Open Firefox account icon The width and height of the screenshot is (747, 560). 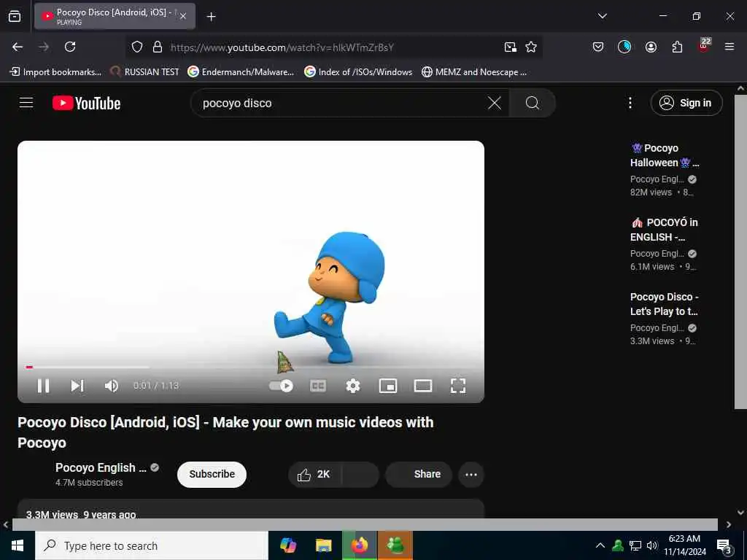coord(651,47)
